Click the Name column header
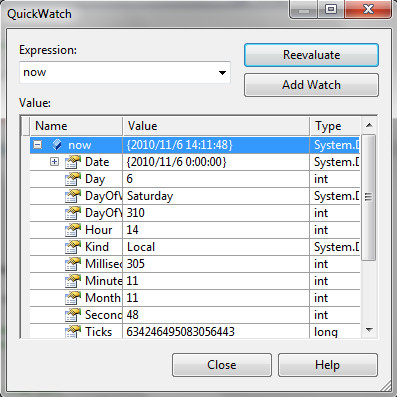The height and width of the screenshot is (397, 397). tap(76, 126)
